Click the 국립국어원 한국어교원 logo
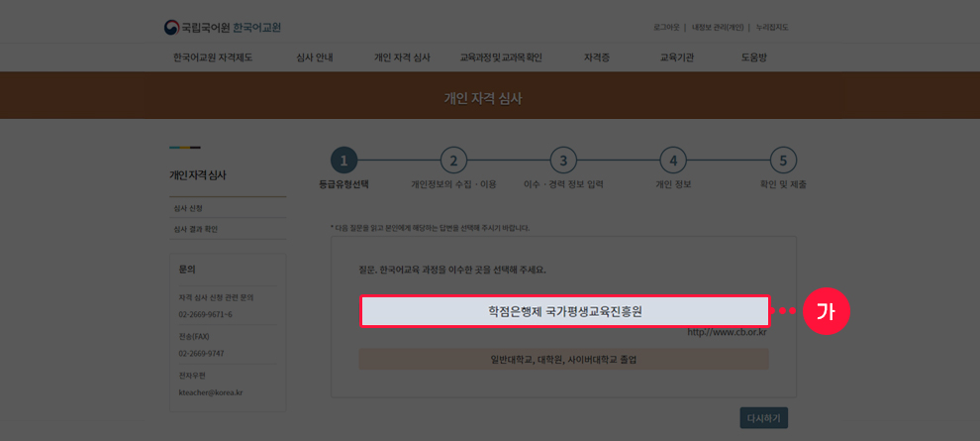 tap(229, 27)
